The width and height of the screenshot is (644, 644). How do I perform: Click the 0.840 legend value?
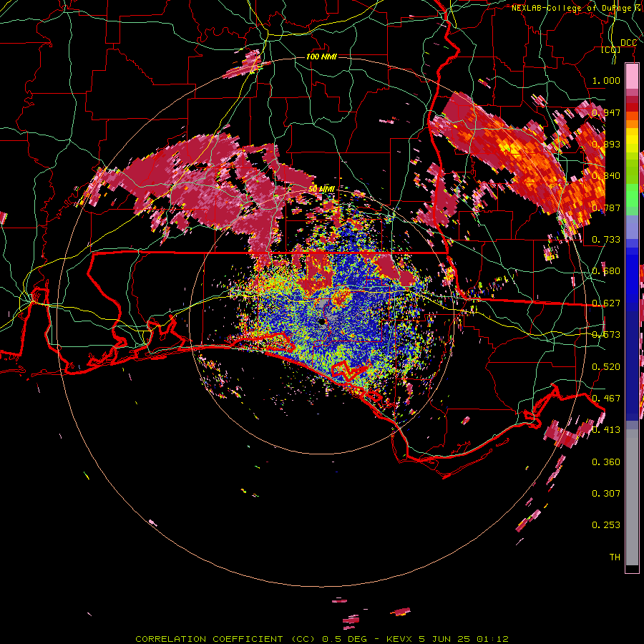(x=606, y=176)
